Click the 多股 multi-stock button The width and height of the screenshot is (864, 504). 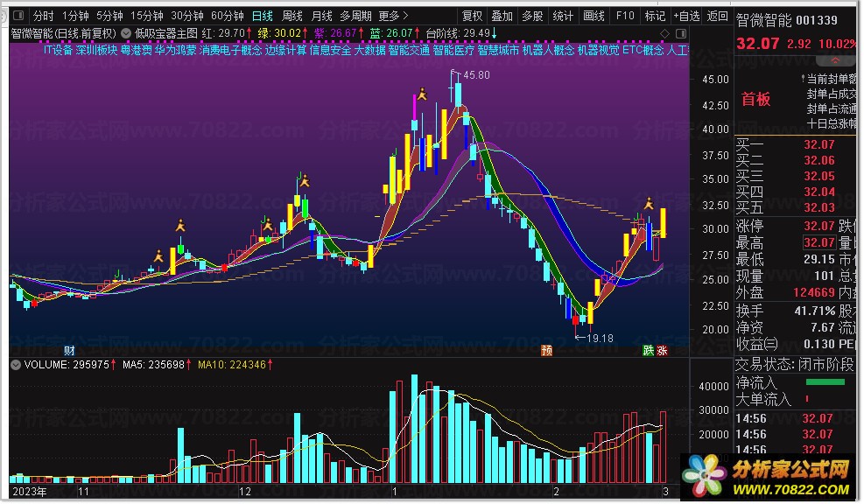click(x=532, y=16)
